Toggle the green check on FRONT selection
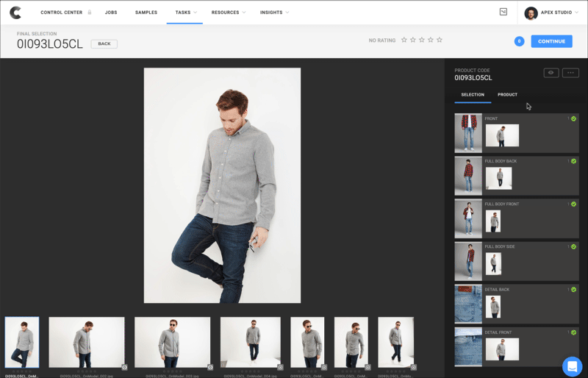 click(x=573, y=118)
